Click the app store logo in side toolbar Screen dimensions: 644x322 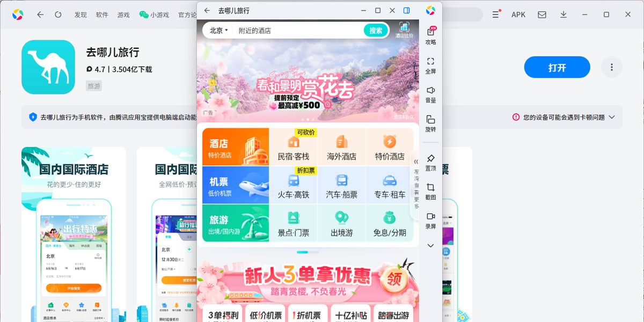click(x=430, y=10)
